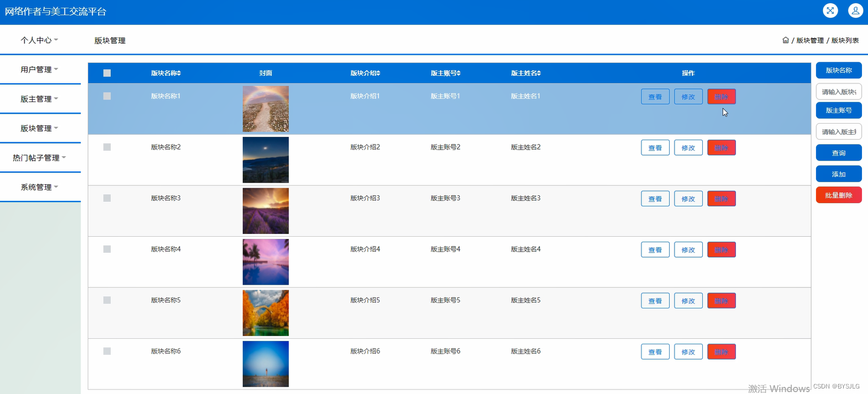Click 版块列表 in the breadcrumb

(x=845, y=40)
